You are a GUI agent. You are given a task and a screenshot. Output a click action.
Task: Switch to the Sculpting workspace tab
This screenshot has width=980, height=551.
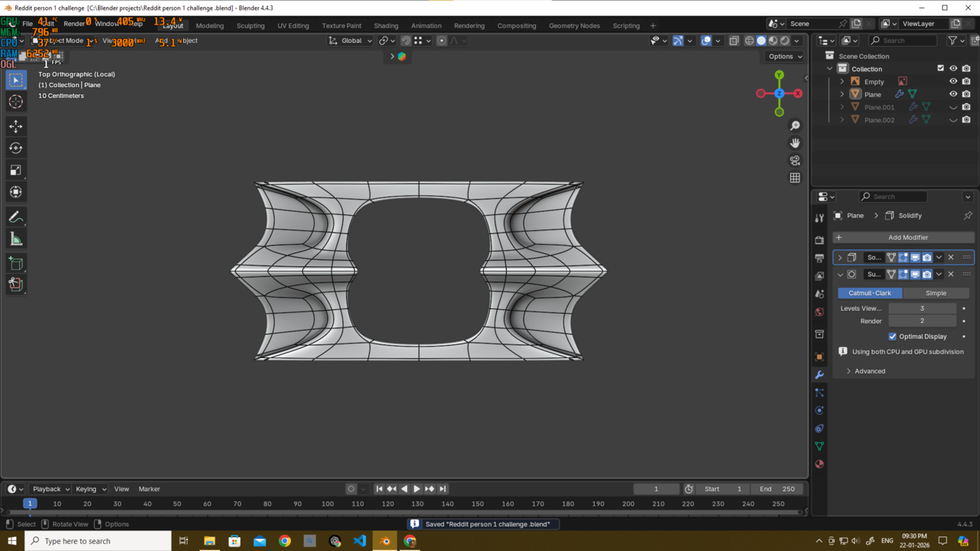(250, 25)
